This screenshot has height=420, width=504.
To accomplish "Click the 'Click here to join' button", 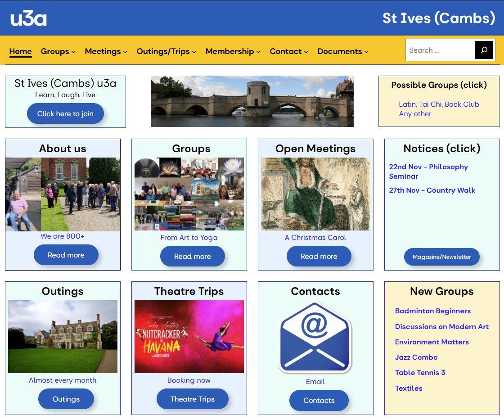I will pos(65,114).
